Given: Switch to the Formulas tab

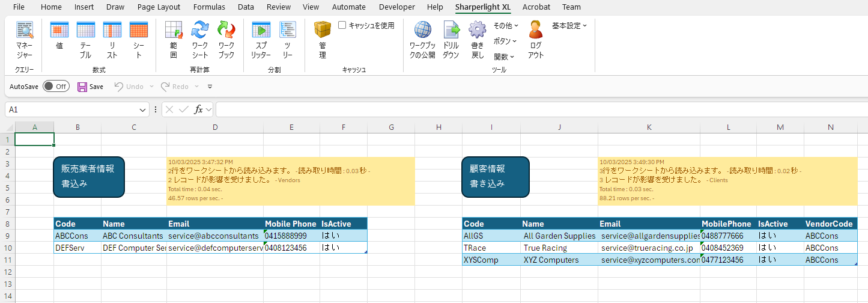Looking at the screenshot, I should [x=209, y=7].
